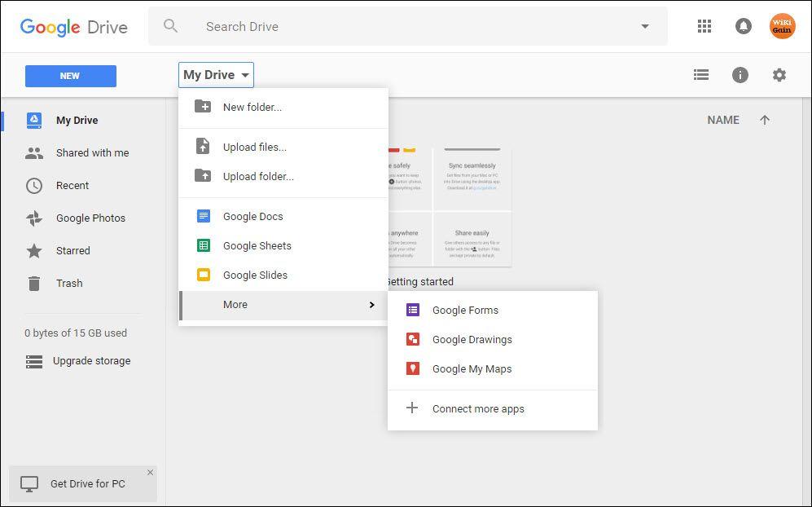The image size is (812, 507).
Task: Click the Trash bin icon
Action: [34, 284]
